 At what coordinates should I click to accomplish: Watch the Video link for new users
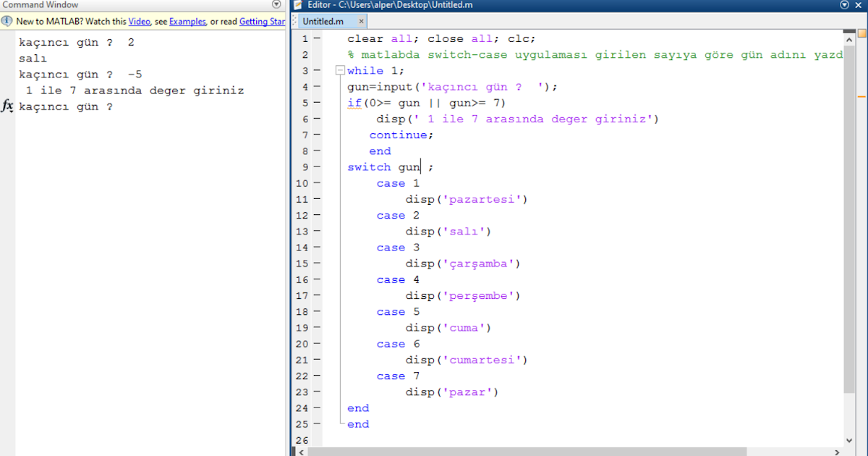(x=139, y=21)
